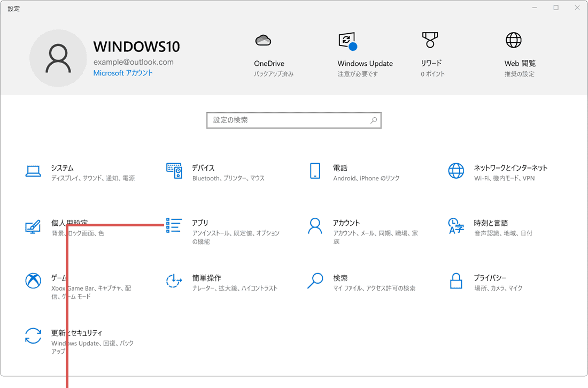Open the アプリ list icon

coord(174,225)
